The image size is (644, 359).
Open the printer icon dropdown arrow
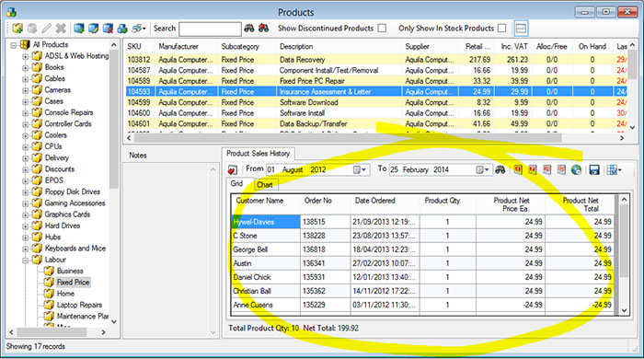coord(144,29)
